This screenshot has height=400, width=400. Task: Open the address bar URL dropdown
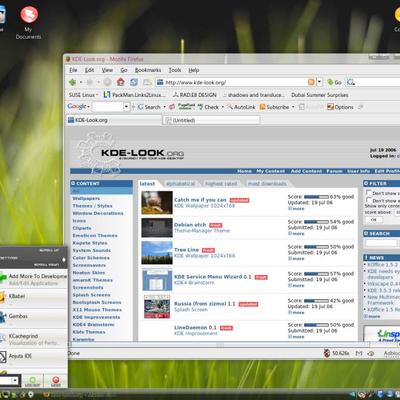[319, 82]
